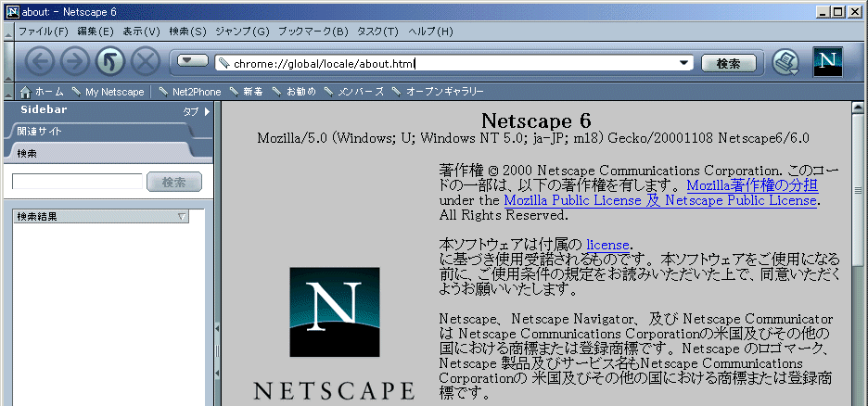Click in the URL address field
Viewport: 868px width, 406px height.
453,63
